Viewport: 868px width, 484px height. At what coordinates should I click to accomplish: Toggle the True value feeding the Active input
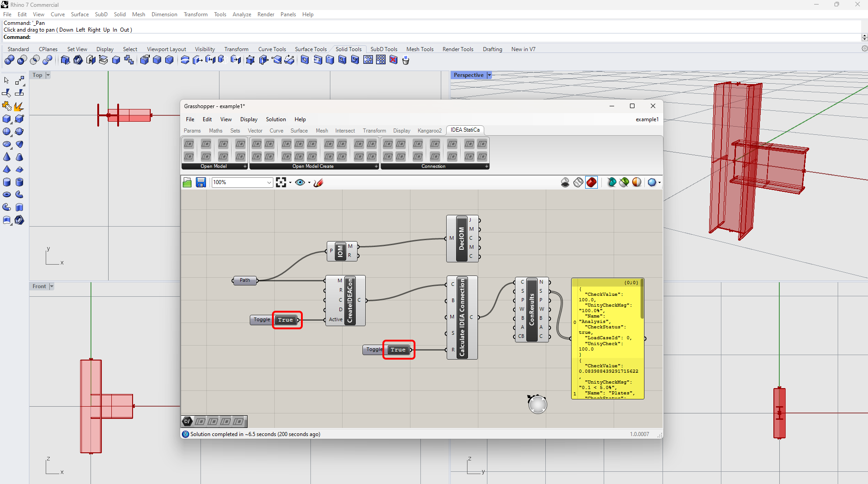click(286, 320)
